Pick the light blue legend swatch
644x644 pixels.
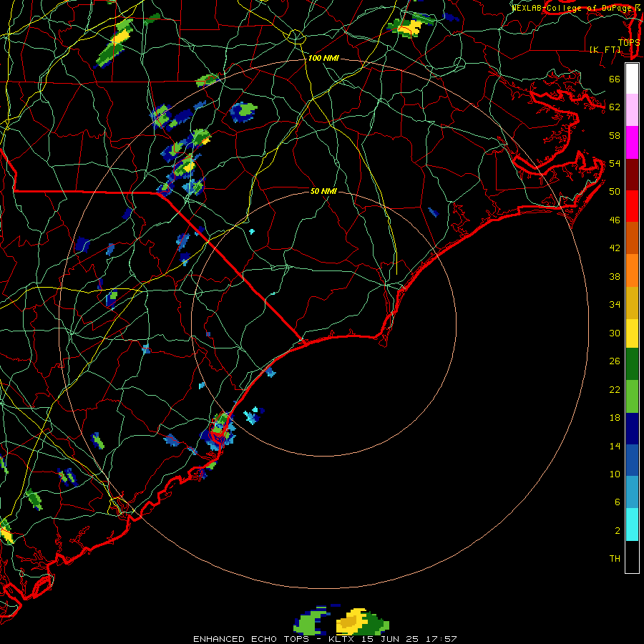(x=632, y=492)
